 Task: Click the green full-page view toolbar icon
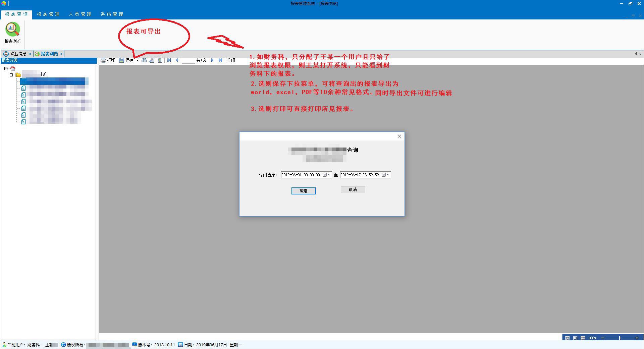tap(160, 60)
